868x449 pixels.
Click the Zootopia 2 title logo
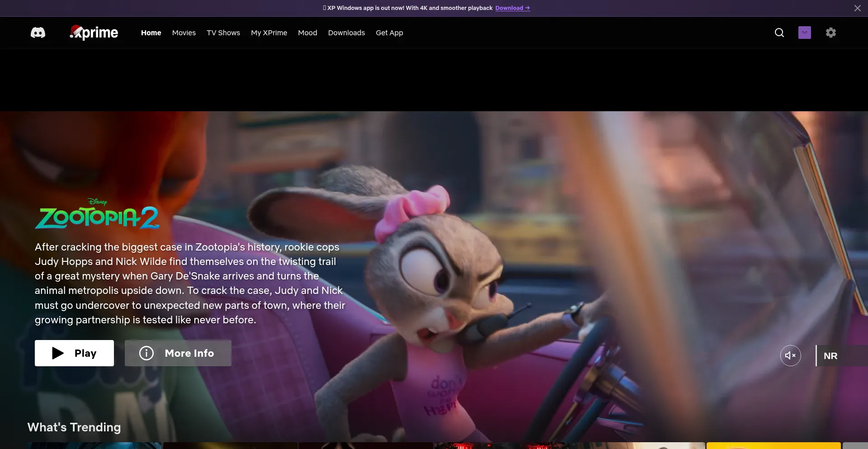coord(97,213)
